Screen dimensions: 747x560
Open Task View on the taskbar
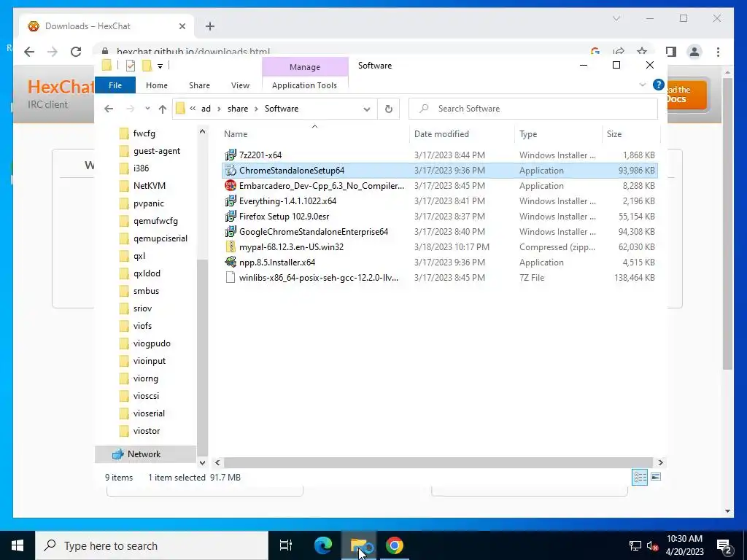click(286, 545)
